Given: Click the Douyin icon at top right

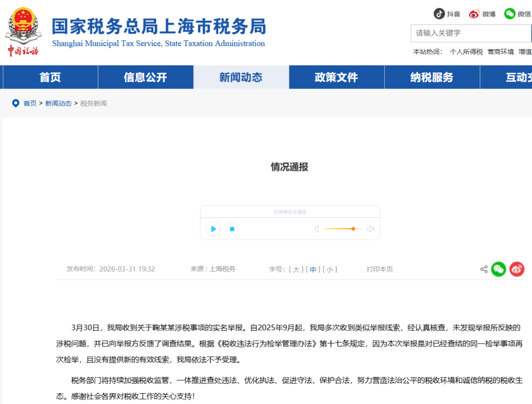Looking at the screenshot, I should [438, 14].
